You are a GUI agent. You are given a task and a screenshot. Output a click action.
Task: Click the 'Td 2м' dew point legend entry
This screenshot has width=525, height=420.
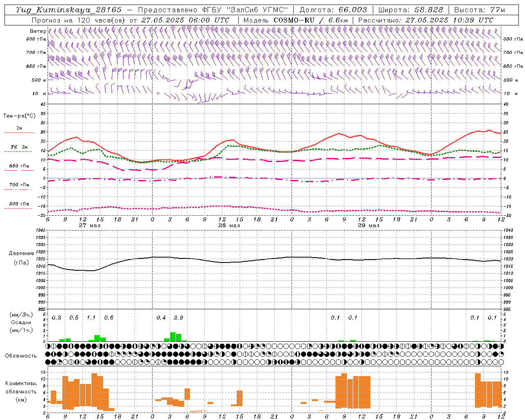(x=19, y=147)
